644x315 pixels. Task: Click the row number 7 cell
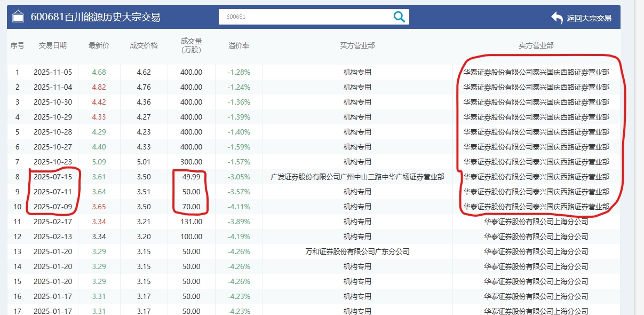17,162
